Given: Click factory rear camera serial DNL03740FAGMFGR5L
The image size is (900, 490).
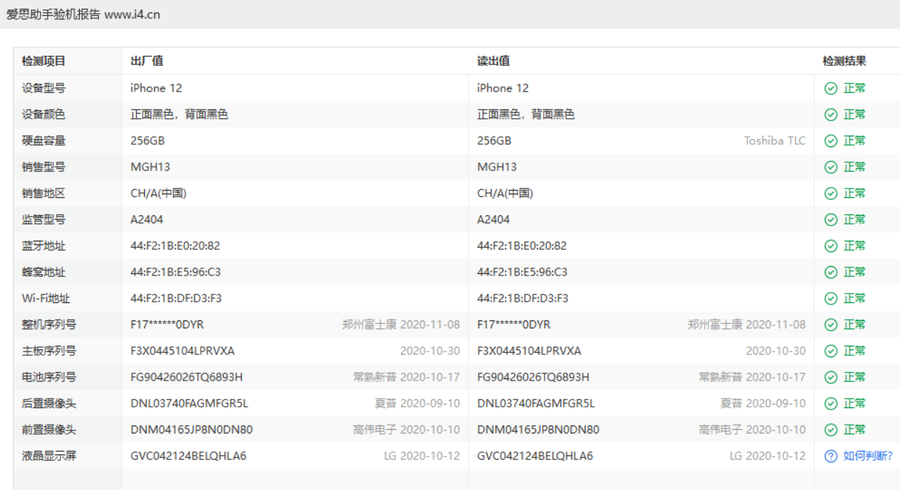Looking at the screenshot, I should pos(189,403).
